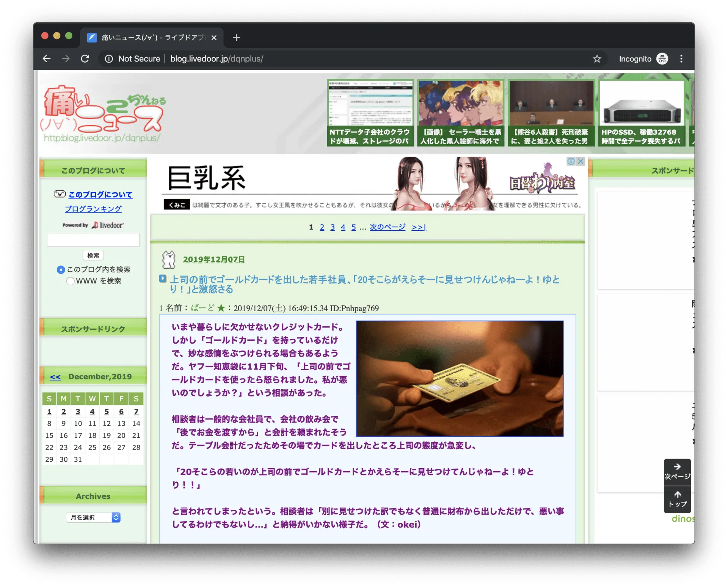This screenshot has height=588, width=728.
Task: Open page 2 in pagination
Action: (322, 227)
